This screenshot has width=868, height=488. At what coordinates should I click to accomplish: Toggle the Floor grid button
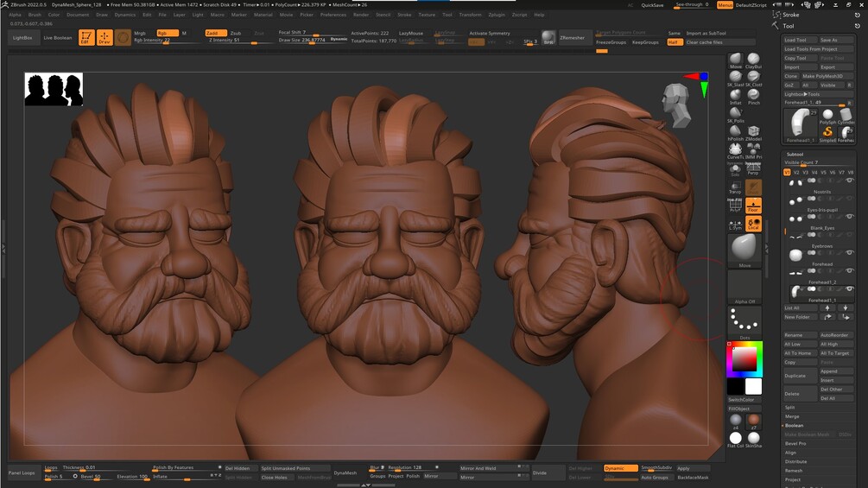[753, 206]
